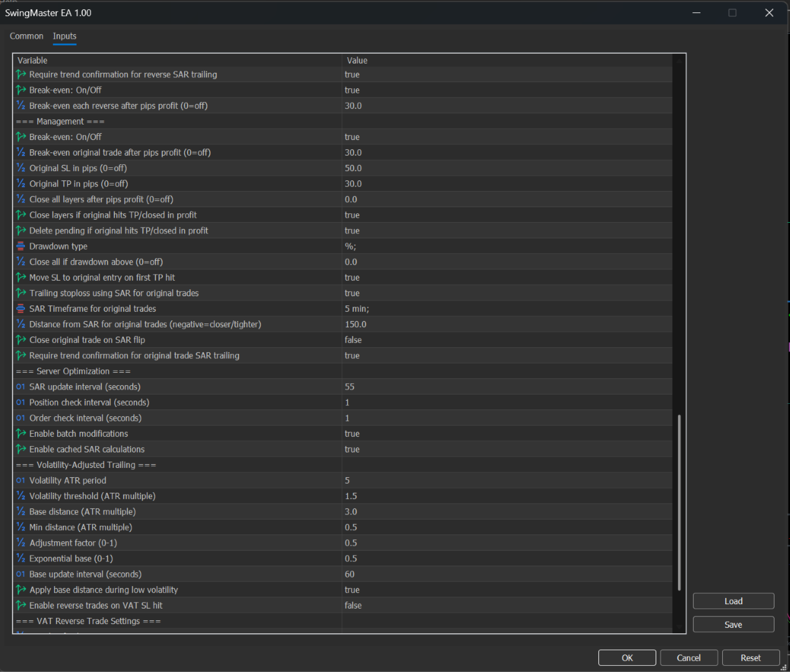
Task: Click the inputs list vertical scrollbar thumb
Action: (679, 502)
